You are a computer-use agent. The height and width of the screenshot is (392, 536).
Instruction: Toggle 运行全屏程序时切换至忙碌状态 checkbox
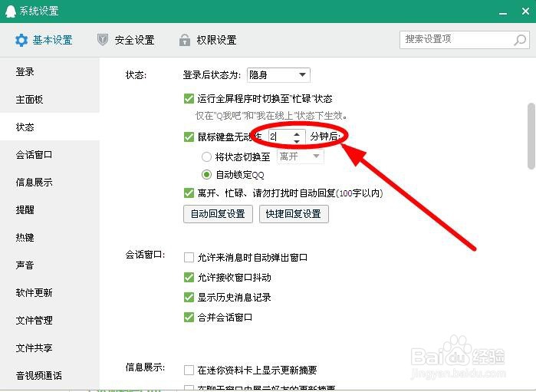coord(189,99)
